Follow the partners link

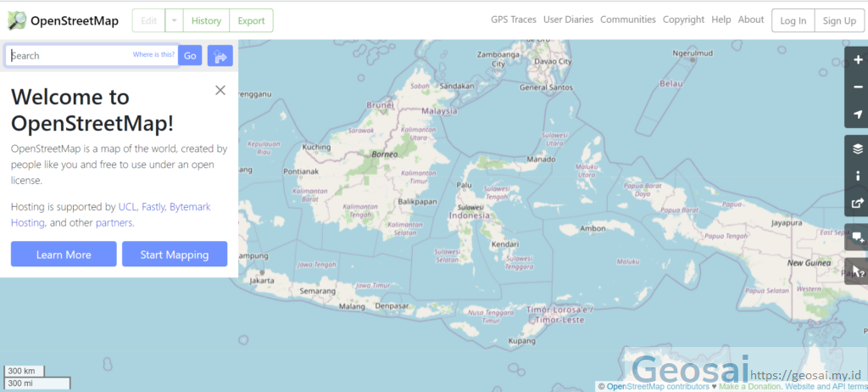point(114,223)
